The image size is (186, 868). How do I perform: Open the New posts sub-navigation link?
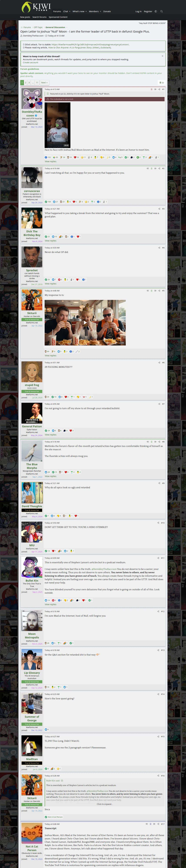click(25, 17)
